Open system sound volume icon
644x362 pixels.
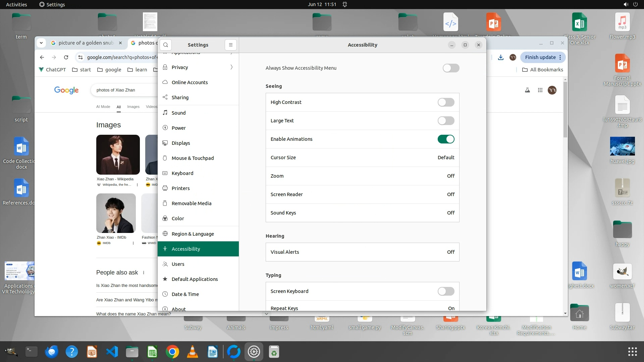[626, 4]
